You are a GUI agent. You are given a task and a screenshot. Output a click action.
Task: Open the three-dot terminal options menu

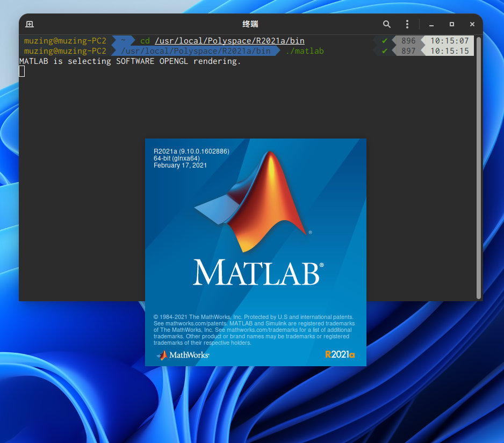coord(407,24)
